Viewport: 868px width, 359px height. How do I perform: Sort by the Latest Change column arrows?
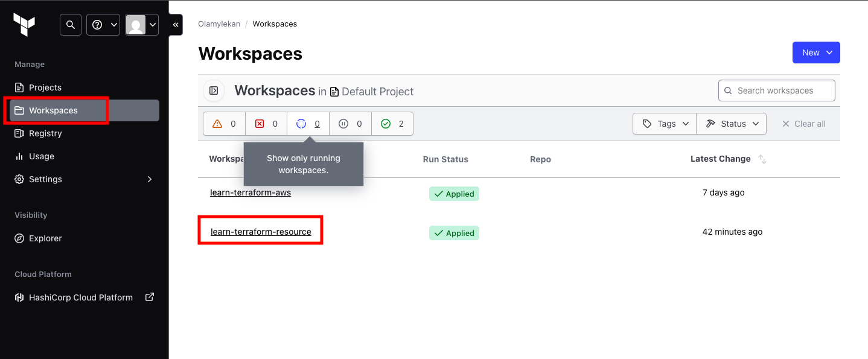click(x=762, y=159)
